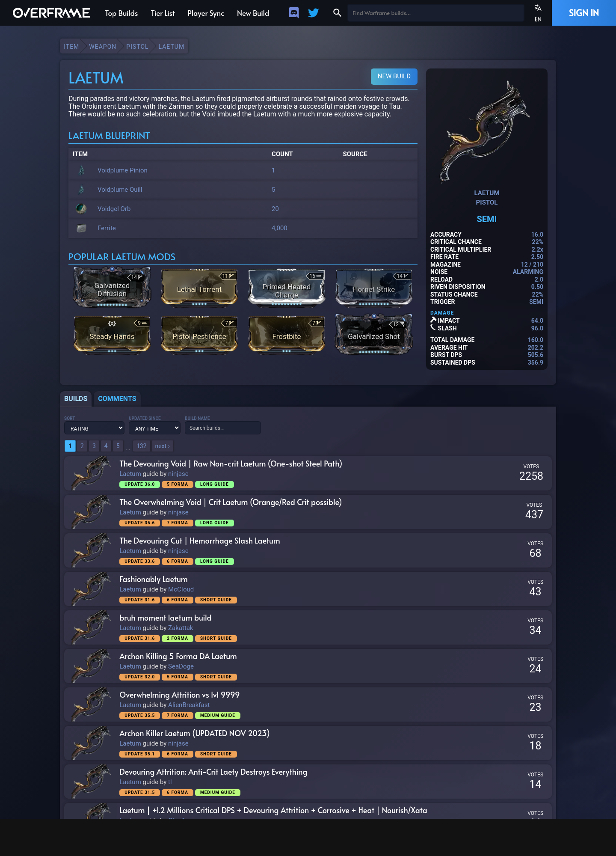Open author Zakattak's profile
Screen dimensions: 616x856
tap(181, 628)
